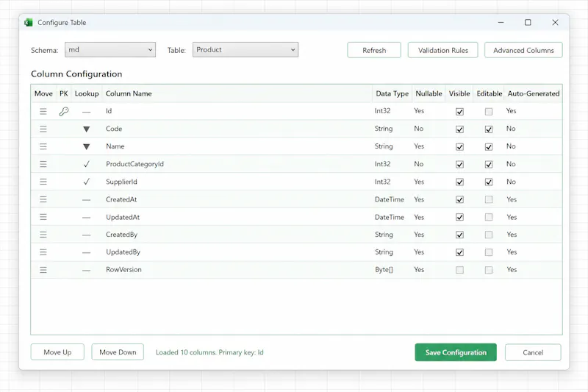This screenshot has width=588, height=392.
Task: Click the move handle for RowVersion row
Action: click(43, 270)
